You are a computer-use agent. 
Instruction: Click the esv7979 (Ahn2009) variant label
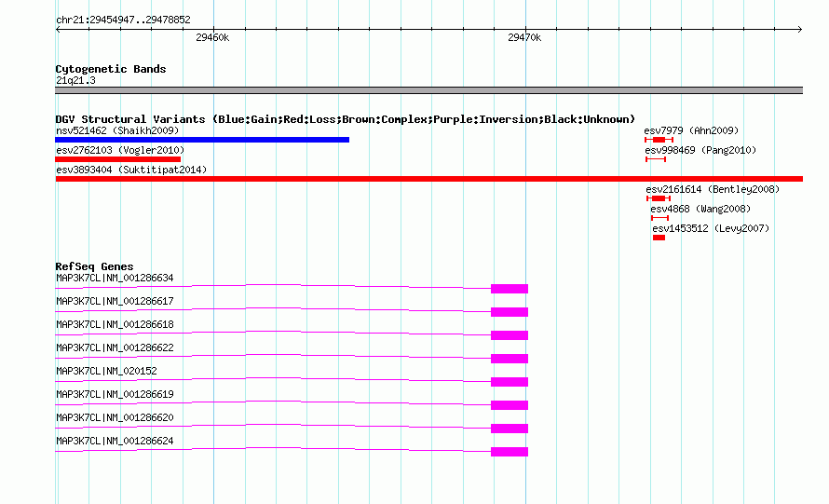click(x=691, y=130)
